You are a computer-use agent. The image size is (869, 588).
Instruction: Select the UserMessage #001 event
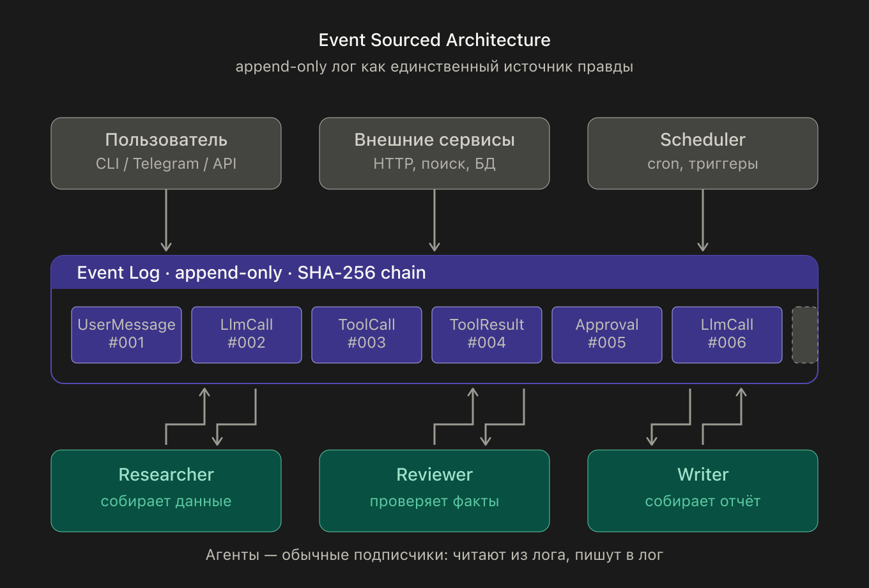pyautogui.click(x=127, y=335)
